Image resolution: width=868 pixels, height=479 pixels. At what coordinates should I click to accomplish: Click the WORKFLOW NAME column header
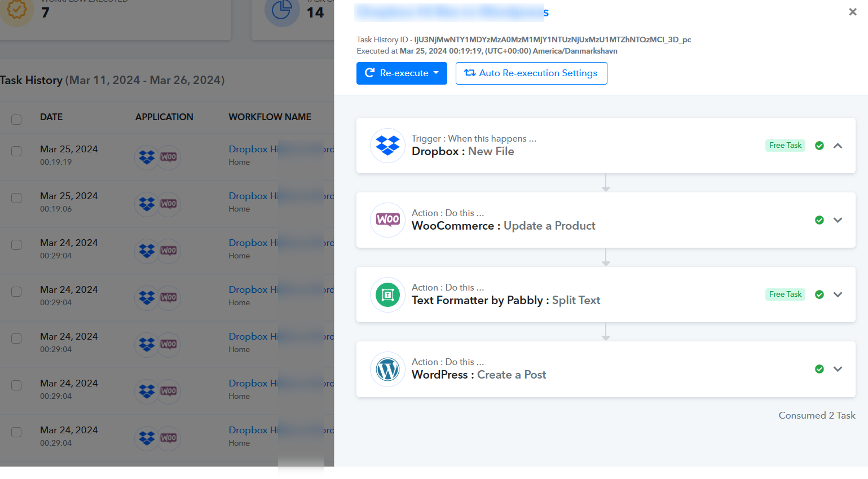tap(270, 117)
